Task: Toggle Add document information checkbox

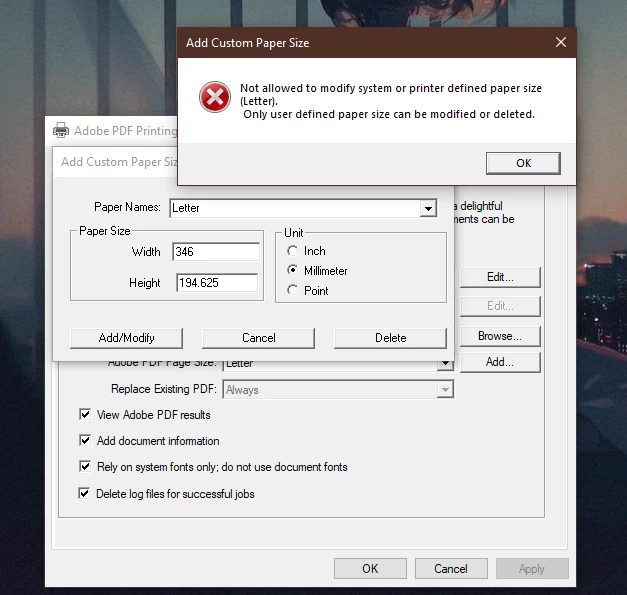Action: [85, 440]
